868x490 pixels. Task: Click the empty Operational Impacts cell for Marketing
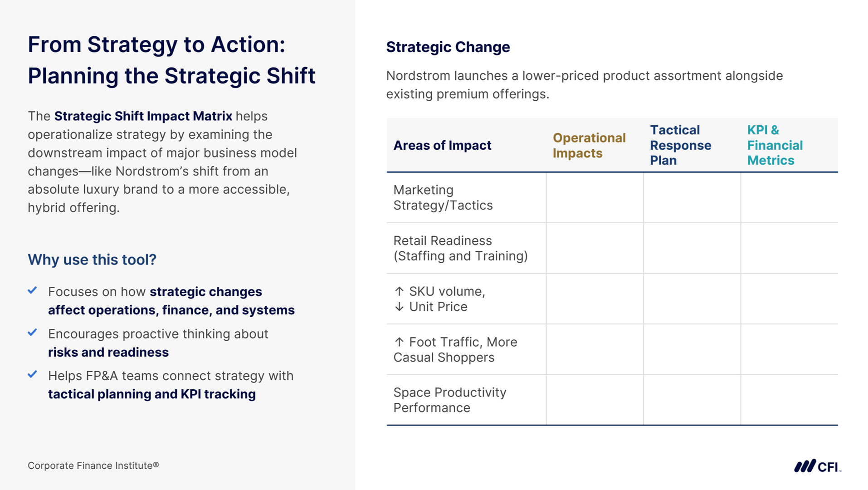(x=595, y=198)
